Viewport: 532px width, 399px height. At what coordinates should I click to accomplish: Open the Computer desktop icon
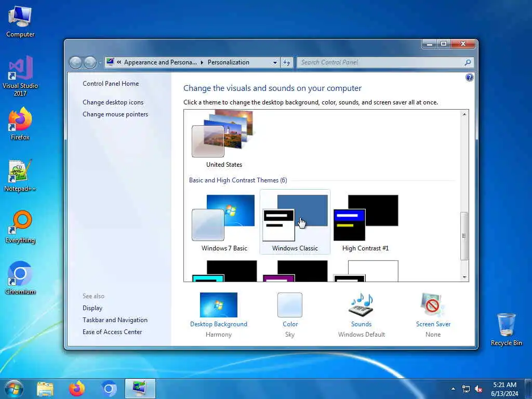coord(20,21)
